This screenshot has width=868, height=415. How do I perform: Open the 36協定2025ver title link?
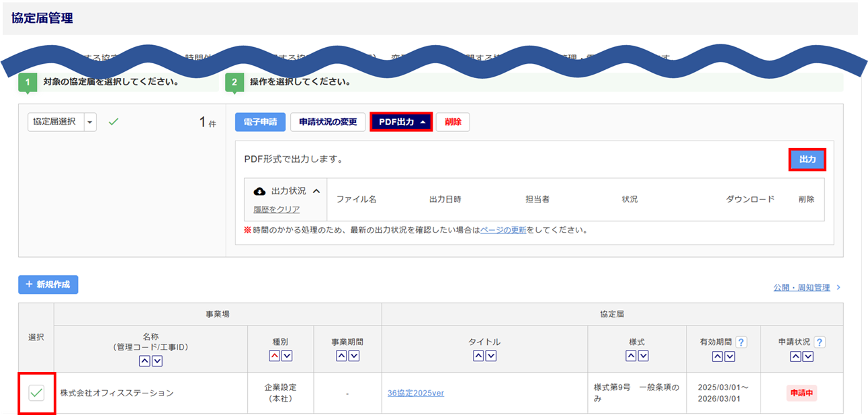tap(415, 393)
